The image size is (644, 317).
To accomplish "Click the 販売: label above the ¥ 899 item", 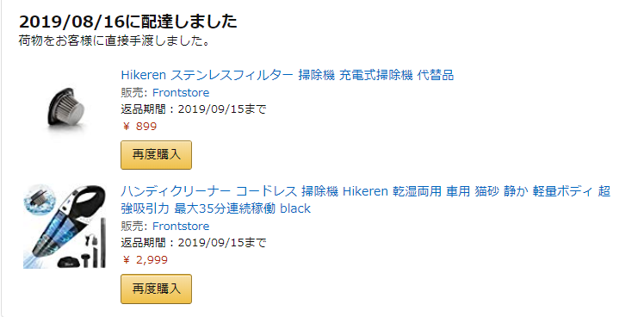I will 134,92.
